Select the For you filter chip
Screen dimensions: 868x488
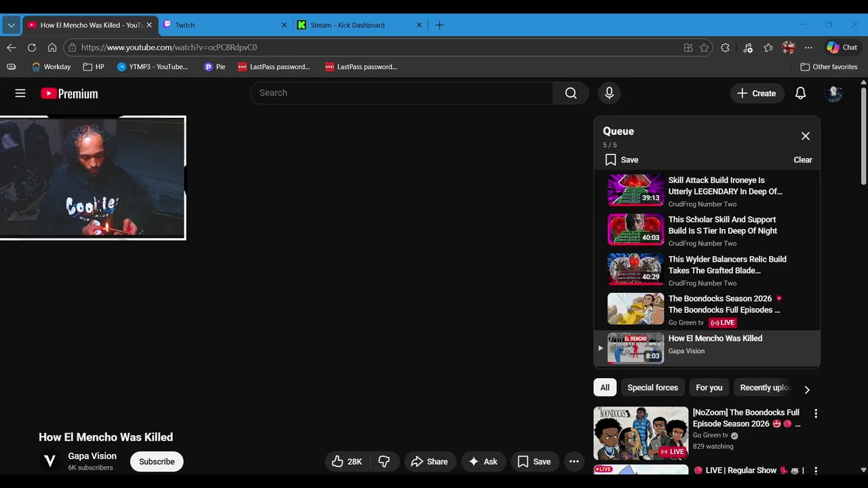pos(709,388)
